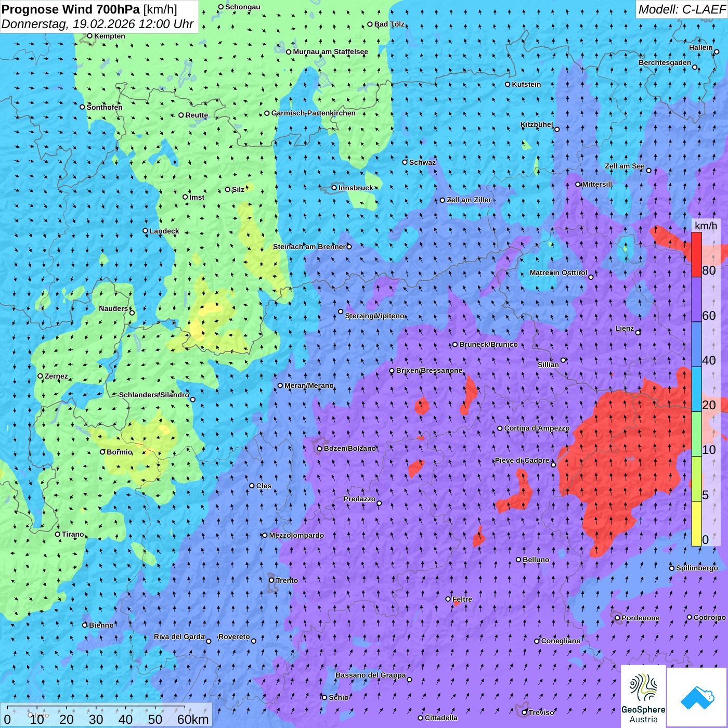The image size is (728, 728).
Task: Click the Cortina d'Ampezzo marker
Action: click(500, 428)
